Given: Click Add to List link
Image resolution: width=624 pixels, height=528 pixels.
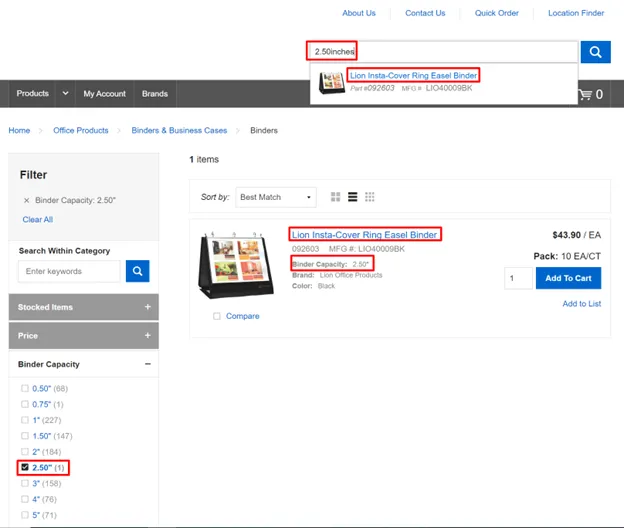Looking at the screenshot, I should pyautogui.click(x=581, y=304).
